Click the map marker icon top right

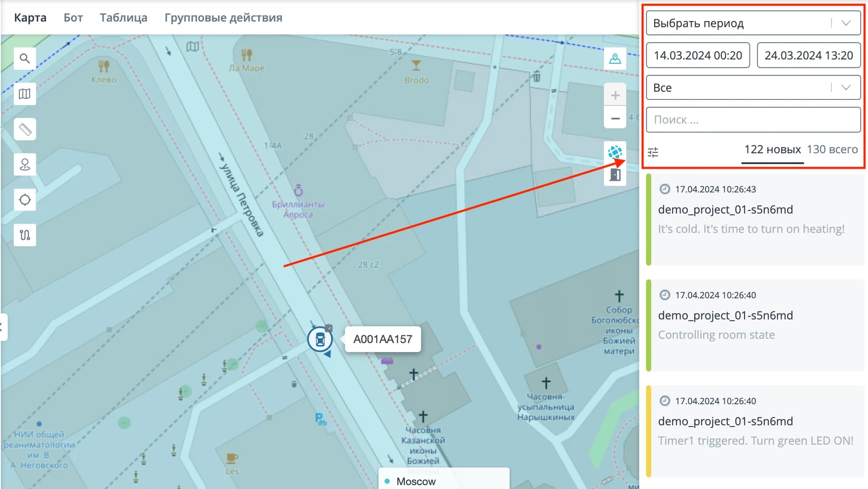pyautogui.click(x=615, y=59)
